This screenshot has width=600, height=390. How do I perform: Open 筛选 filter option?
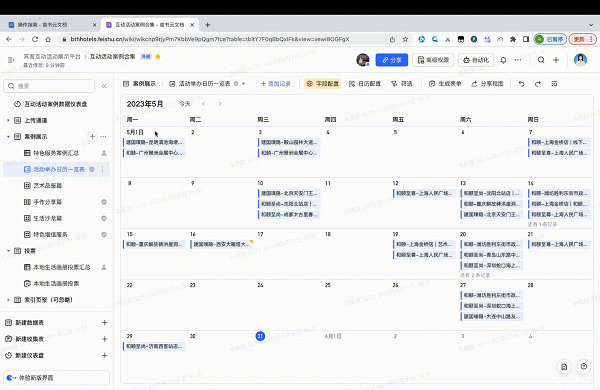pos(401,84)
